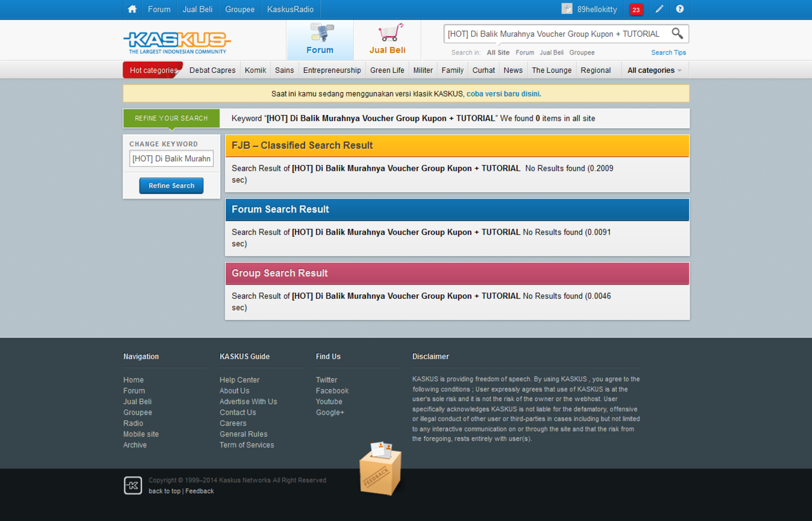Click the search magnifier icon
Image resolution: width=812 pixels, height=521 pixels.
click(x=678, y=34)
